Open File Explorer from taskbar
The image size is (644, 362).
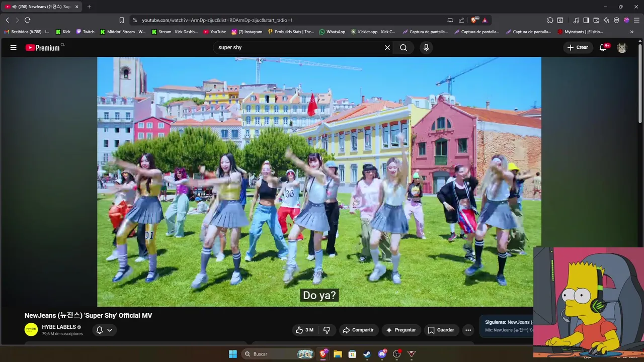tap(338, 354)
